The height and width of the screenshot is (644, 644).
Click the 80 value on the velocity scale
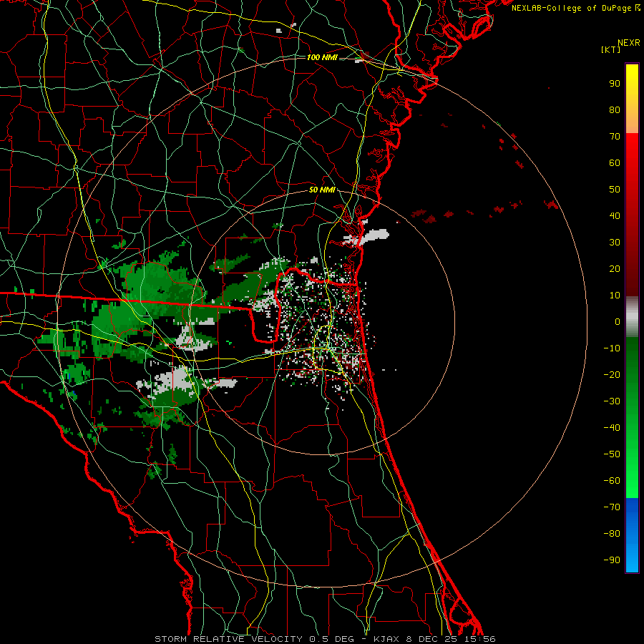tap(615, 110)
